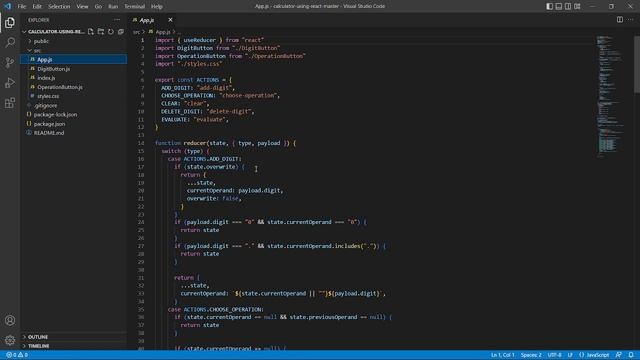
Task: Open DigitButton.js from Explorer
Action: tap(73, 69)
